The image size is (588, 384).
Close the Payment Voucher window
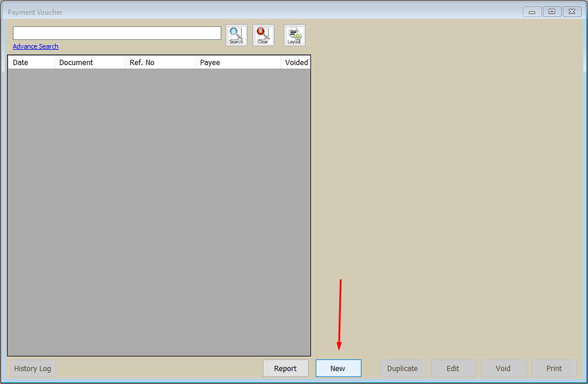[x=572, y=12]
